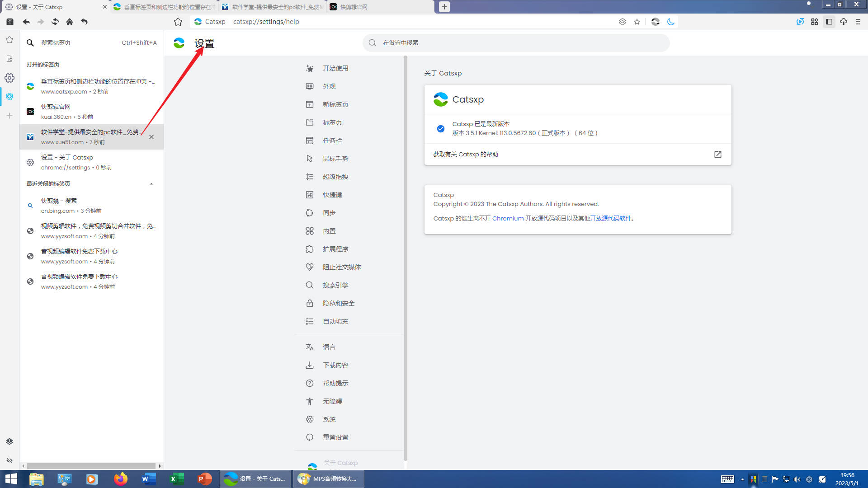Screen dimensions: 868x488
Task: Click the volume speaker tray icon
Action: [x=797, y=479]
